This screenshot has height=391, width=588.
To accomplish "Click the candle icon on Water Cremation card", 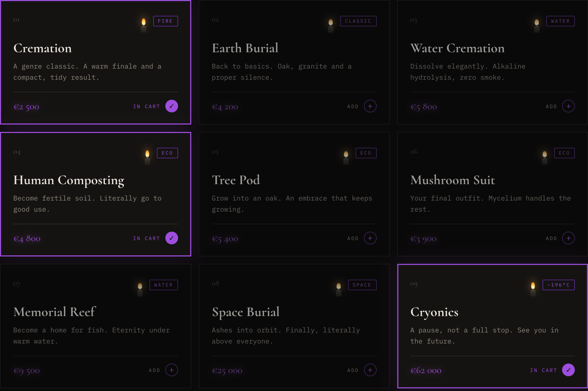I will coord(537,26).
